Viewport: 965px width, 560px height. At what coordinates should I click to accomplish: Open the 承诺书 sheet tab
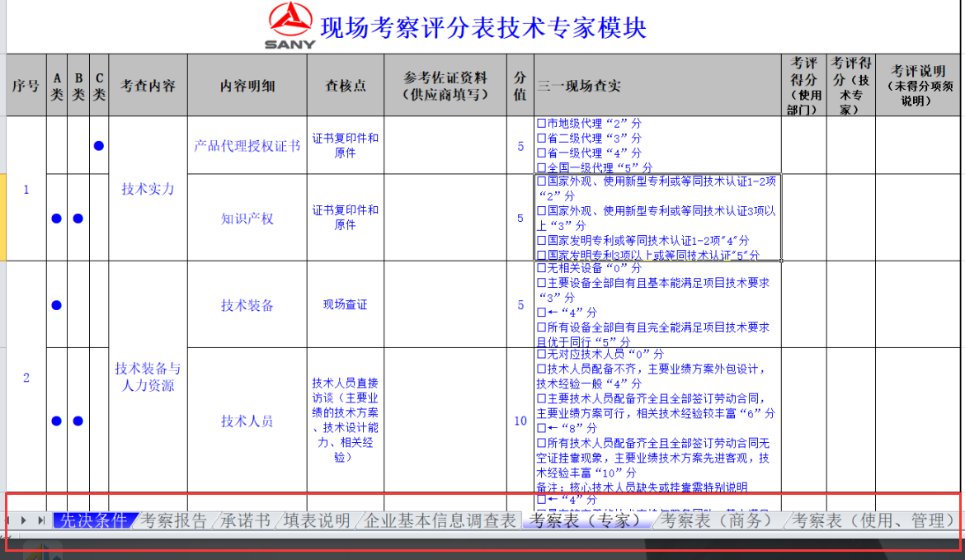pyautogui.click(x=246, y=520)
